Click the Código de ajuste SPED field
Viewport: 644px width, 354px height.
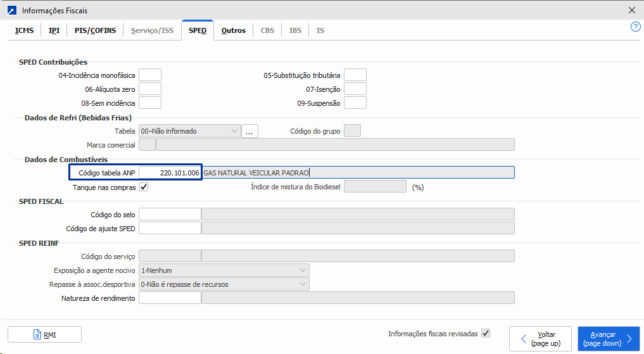click(x=170, y=228)
